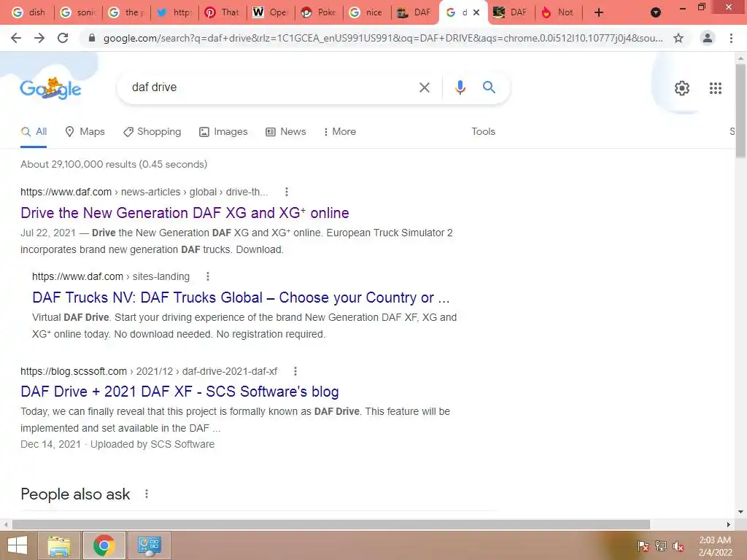Click the horizontal scrollbar right arrow

(729, 524)
